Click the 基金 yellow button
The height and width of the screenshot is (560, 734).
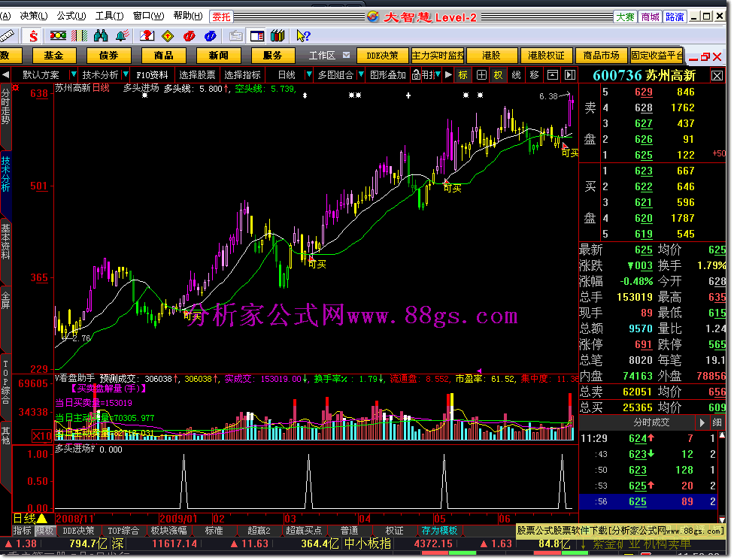click(x=53, y=55)
